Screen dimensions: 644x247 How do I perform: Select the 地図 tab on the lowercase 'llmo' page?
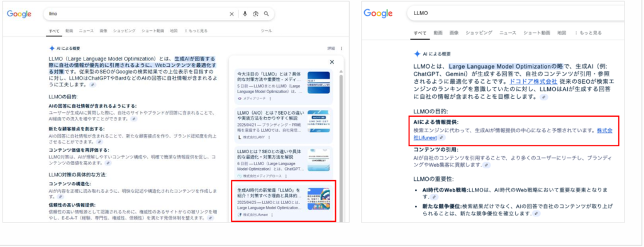[x=174, y=31]
